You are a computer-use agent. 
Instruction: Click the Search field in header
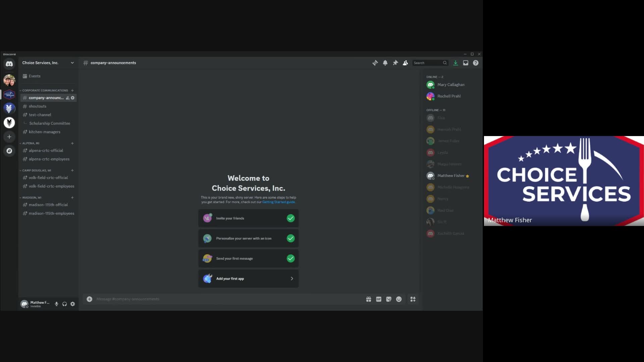pos(430,63)
